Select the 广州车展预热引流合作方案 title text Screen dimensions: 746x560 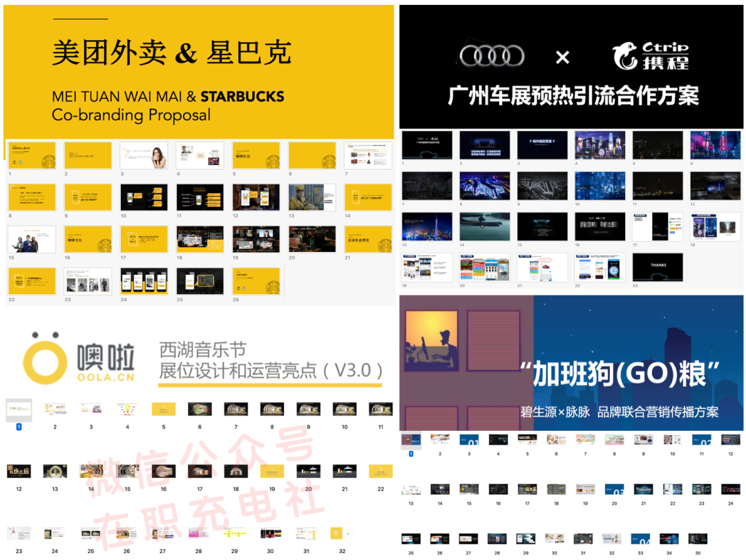click(573, 95)
